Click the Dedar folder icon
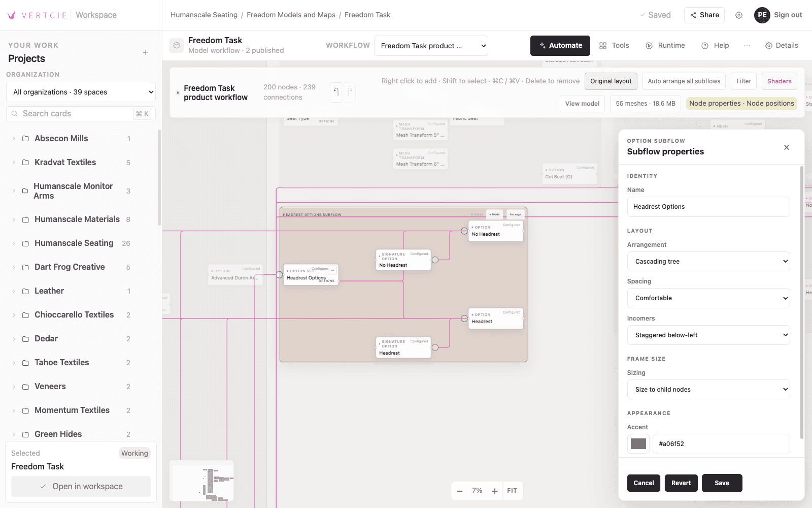The width and height of the screenshot is (812, 508). tap(25, 339)
